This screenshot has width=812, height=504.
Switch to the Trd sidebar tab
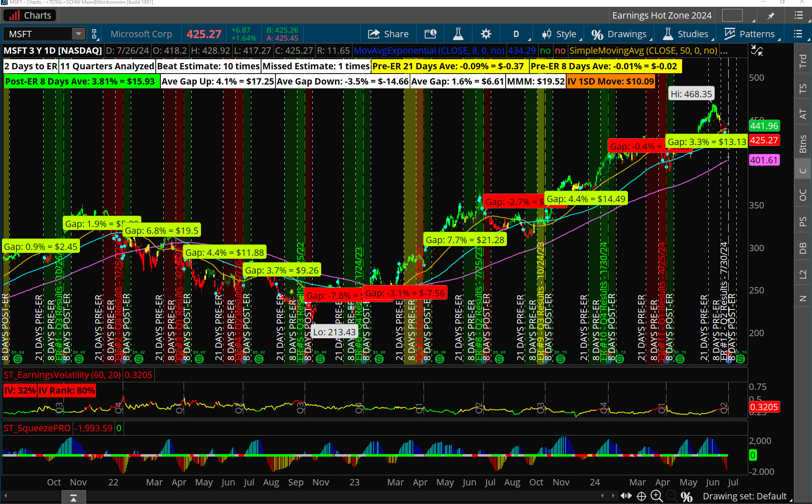tap(803, 60)
